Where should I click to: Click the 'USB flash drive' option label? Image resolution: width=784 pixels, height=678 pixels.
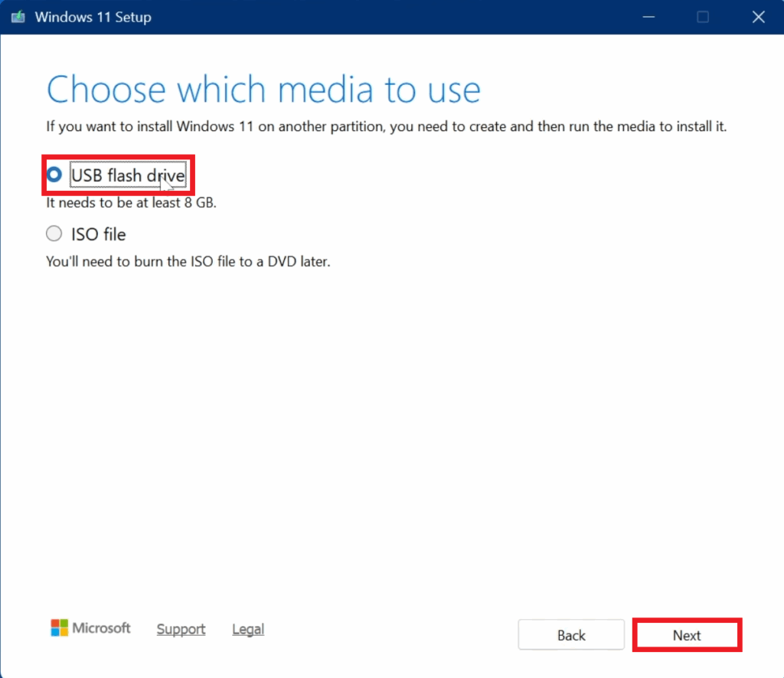click(127, 175)
